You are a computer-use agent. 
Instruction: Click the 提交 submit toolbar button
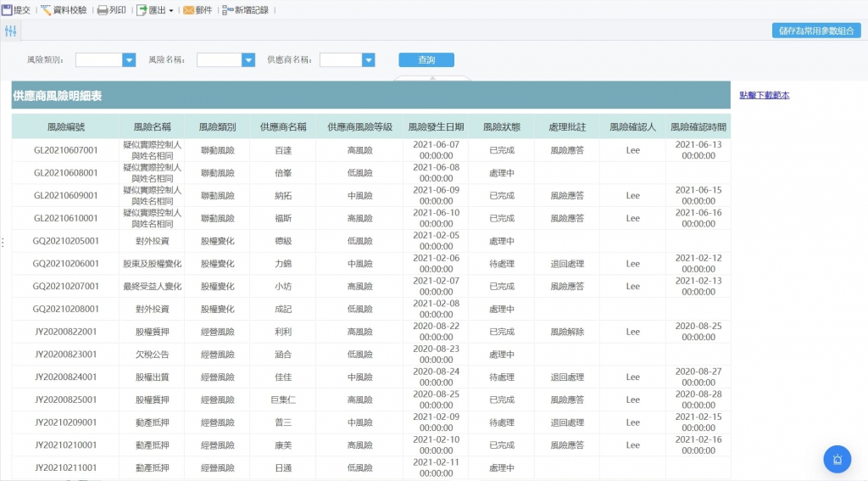point(16,10)
